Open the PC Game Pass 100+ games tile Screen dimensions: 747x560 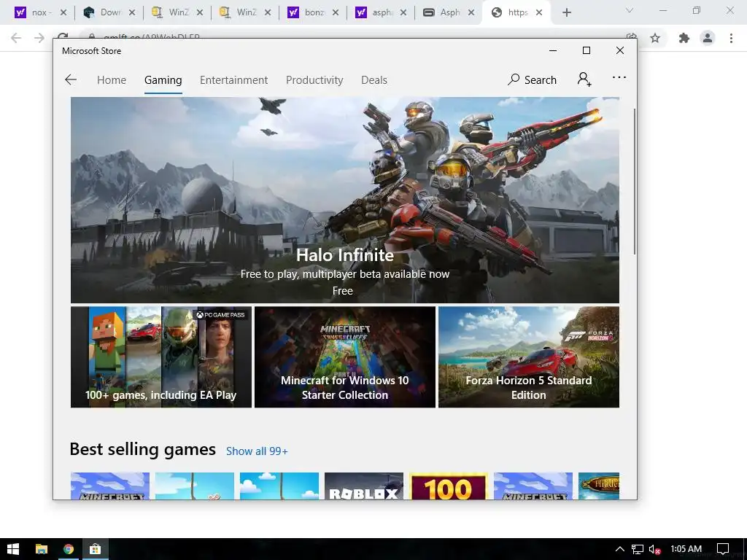161,357
